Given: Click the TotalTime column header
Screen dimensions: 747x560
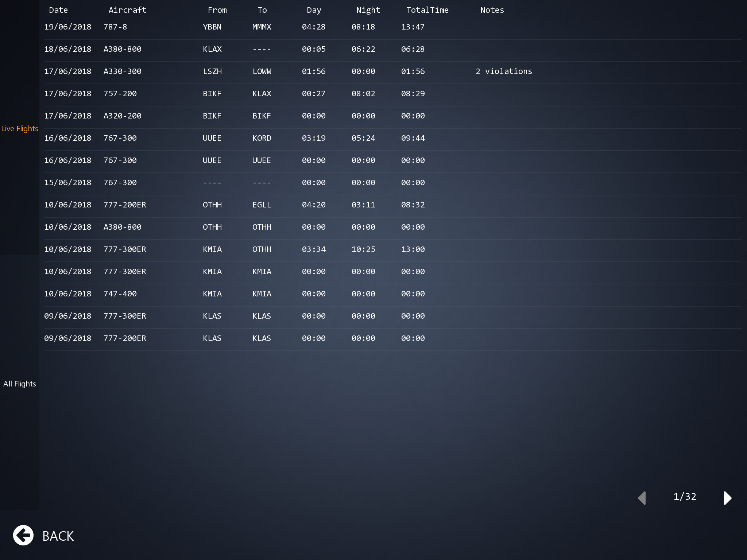Looking at the screenshot, I should point(427,10).
